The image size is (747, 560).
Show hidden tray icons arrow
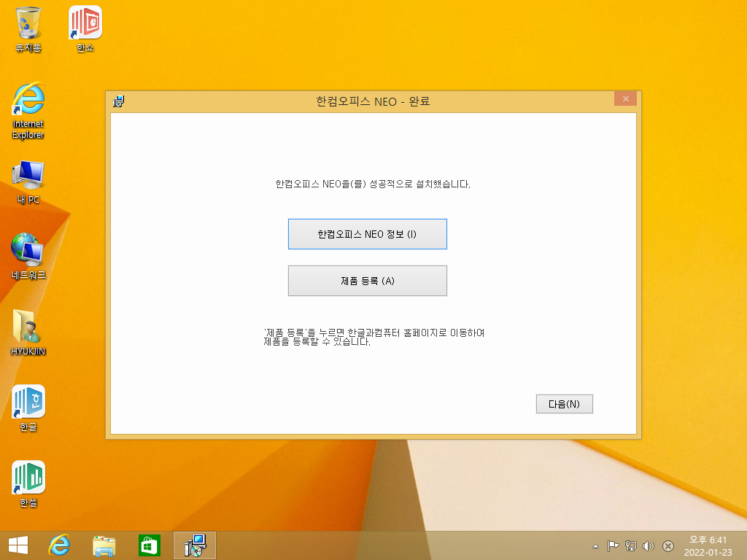[595, 546]
